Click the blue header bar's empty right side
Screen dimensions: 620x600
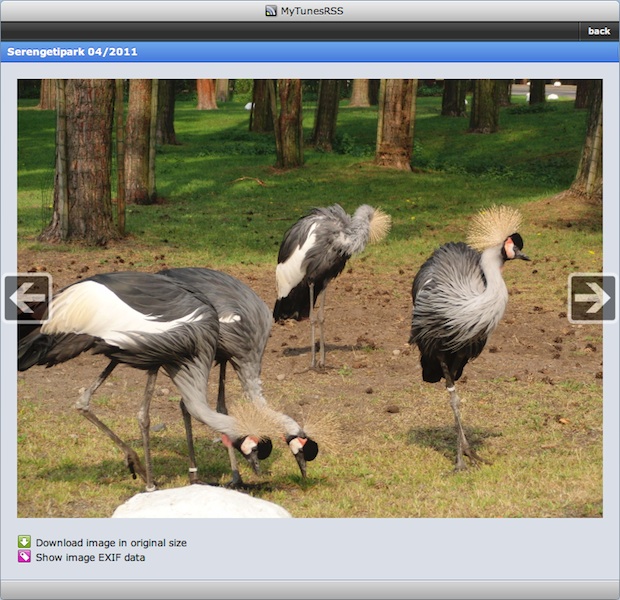(x=450, y=51)
